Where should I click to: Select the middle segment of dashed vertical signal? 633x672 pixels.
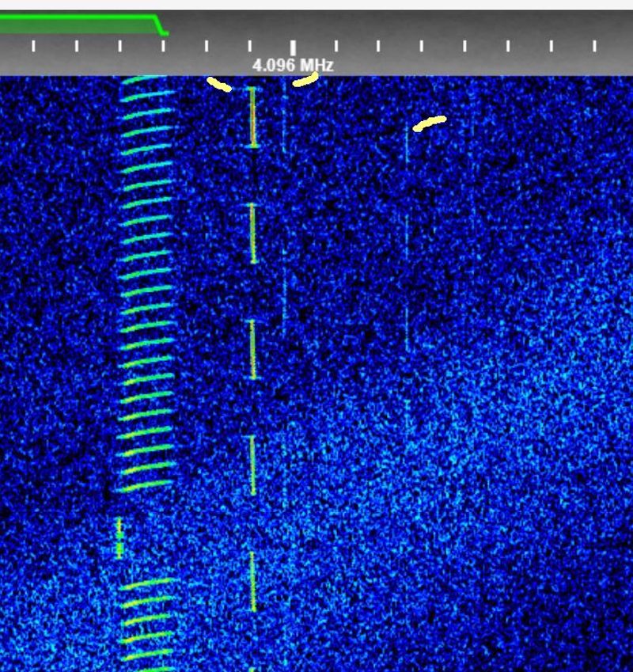click(x=253, y=349)
